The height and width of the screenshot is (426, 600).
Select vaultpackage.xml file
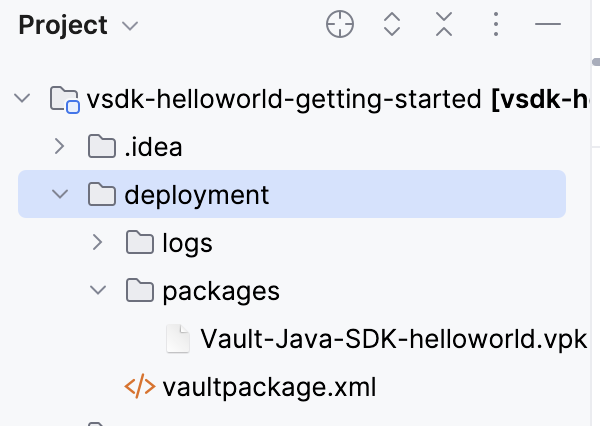[x=269, y=387]
